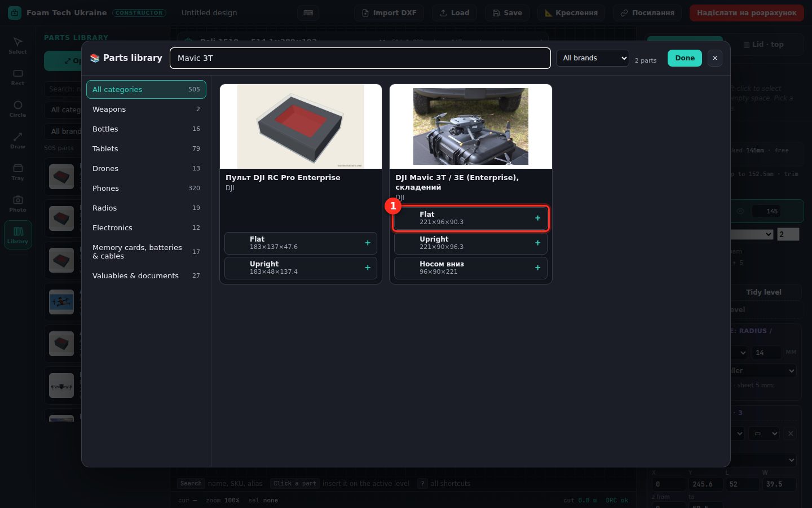The image size is (812, 508).
Task: Add the Flat 221×96×90.3 variant
Action: pos(471,218)
